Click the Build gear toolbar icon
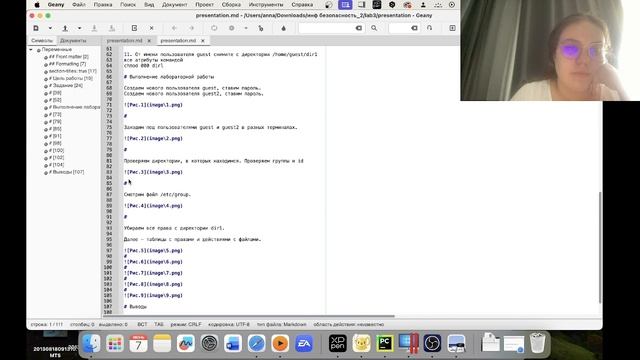 (231, 28)
